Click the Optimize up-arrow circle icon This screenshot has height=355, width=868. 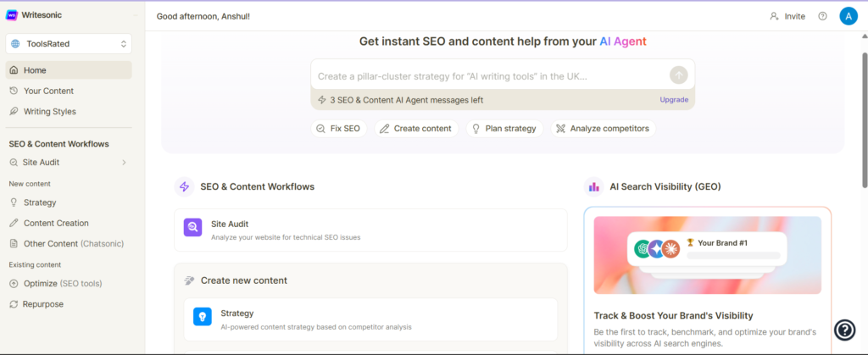(x=14, y=283)
